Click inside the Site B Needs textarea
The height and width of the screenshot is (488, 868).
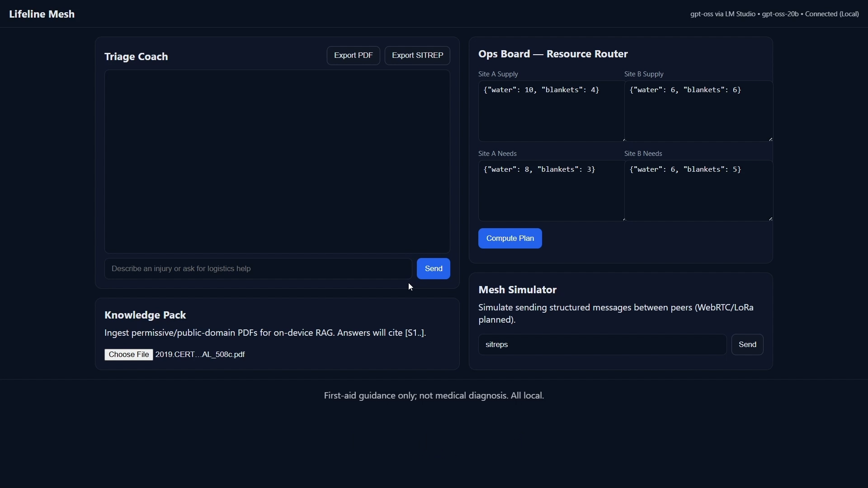pos(698,191)
